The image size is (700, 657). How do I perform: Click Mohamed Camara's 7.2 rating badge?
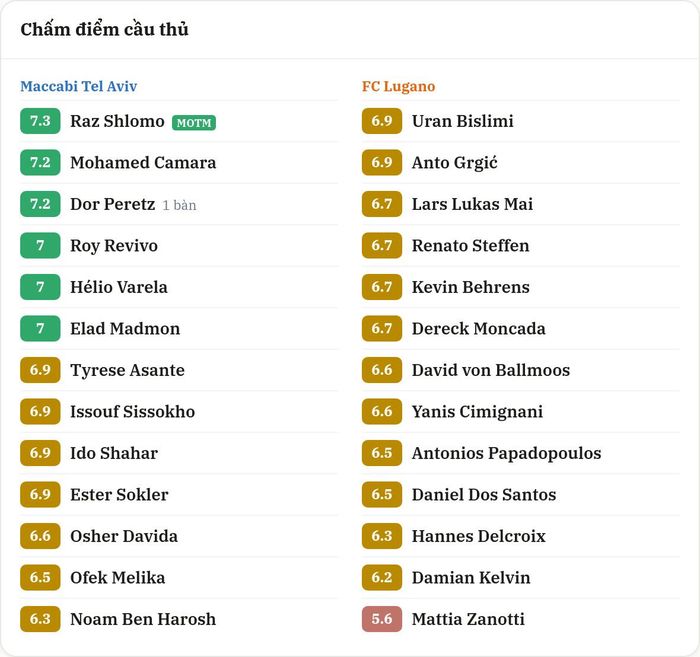tap(40, 162)
